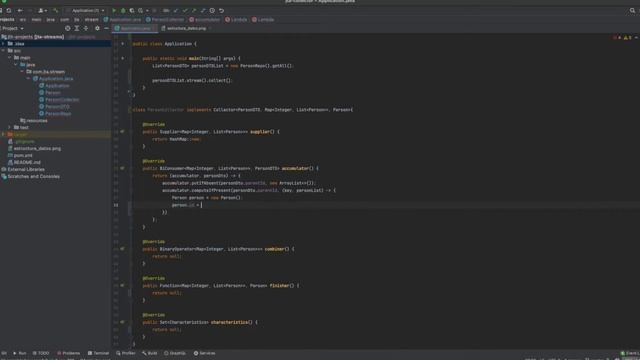Click run gutter arrow beside main method
This screenshot has height=360, width=640.
point(122,58)
